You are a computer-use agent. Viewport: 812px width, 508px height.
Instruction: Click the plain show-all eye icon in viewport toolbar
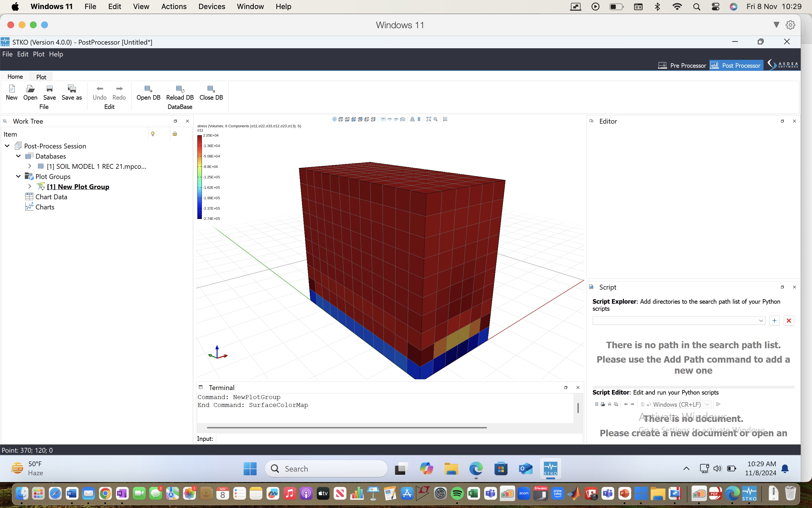coord(390,119)
